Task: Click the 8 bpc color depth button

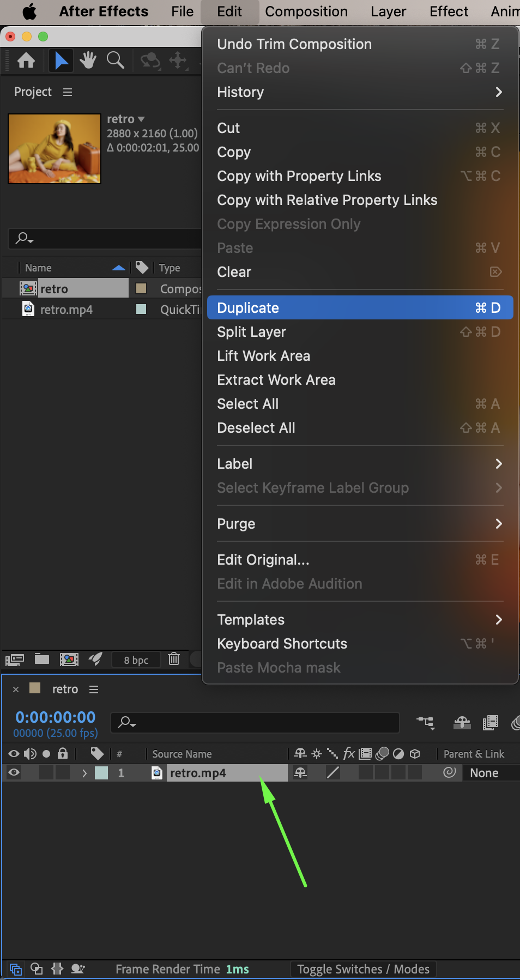Action: (136, 660)
